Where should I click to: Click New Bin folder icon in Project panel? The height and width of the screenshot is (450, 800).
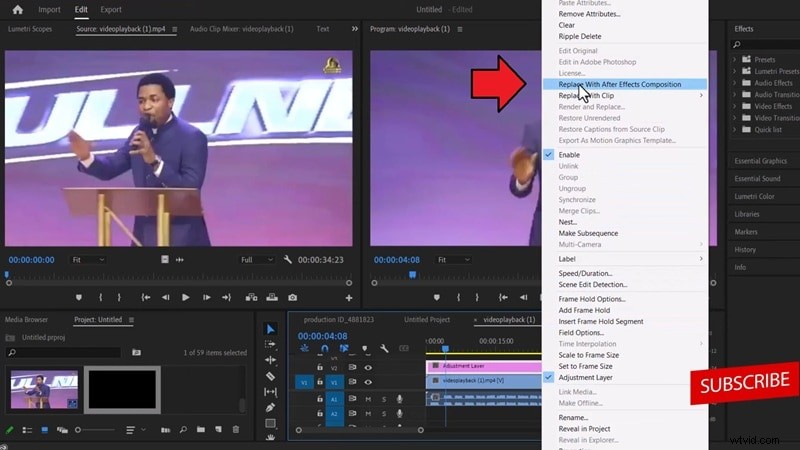201,430
